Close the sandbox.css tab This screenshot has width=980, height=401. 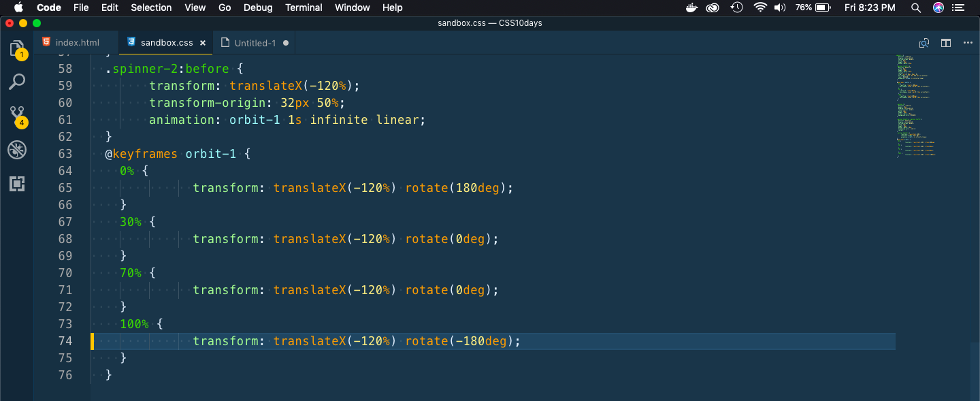[203, 43]
